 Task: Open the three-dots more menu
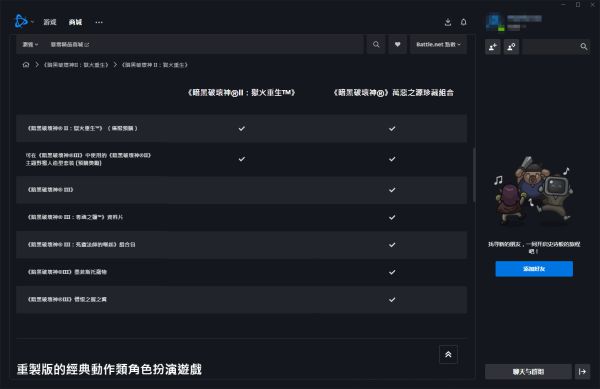tap(99, 22)
